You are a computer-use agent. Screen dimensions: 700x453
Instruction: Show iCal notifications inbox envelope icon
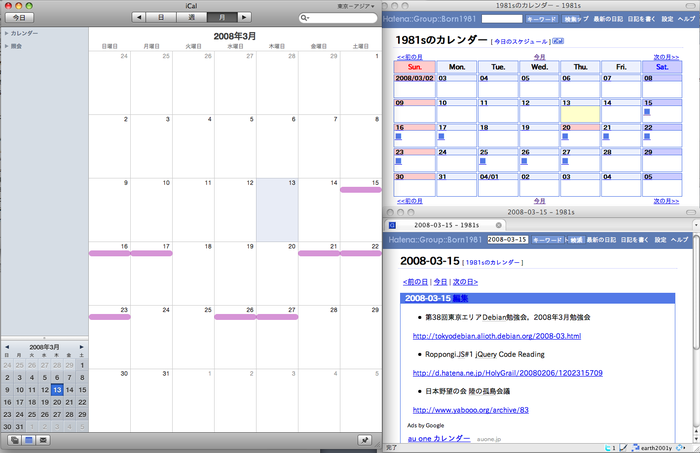coord(43,440)
